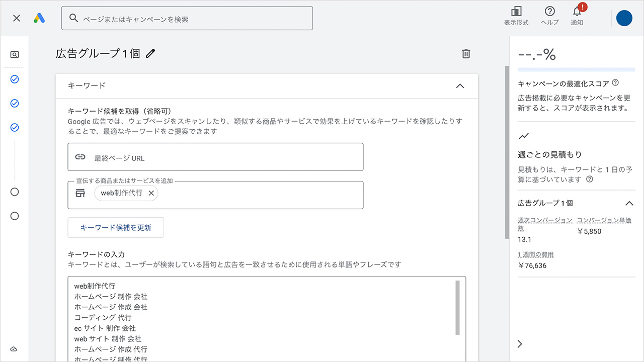Image resolution: width=644 pixels, height=362 pixels.
Task: Click the link icon in the 最終ページURL field
Action: pos(80,157)
